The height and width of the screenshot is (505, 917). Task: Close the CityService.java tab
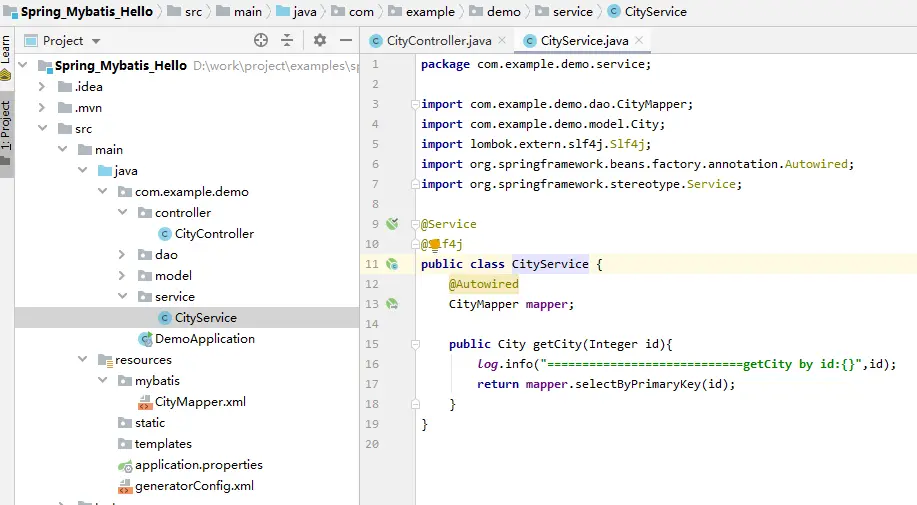(x=639, y=40)
